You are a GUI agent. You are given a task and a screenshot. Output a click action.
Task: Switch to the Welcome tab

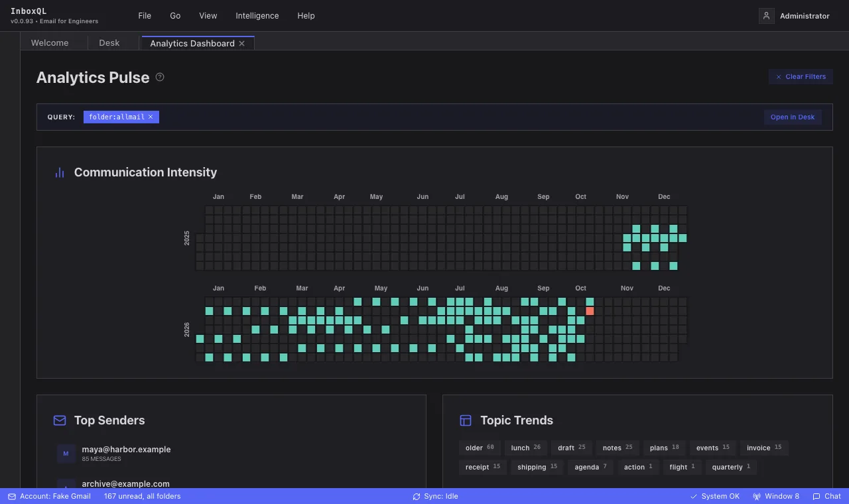tap(50, 43)
